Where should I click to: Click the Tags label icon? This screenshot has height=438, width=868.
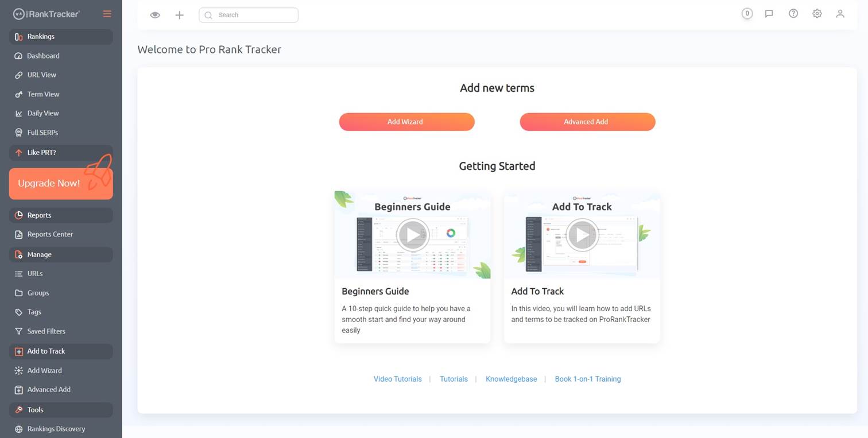pos(19,312)
